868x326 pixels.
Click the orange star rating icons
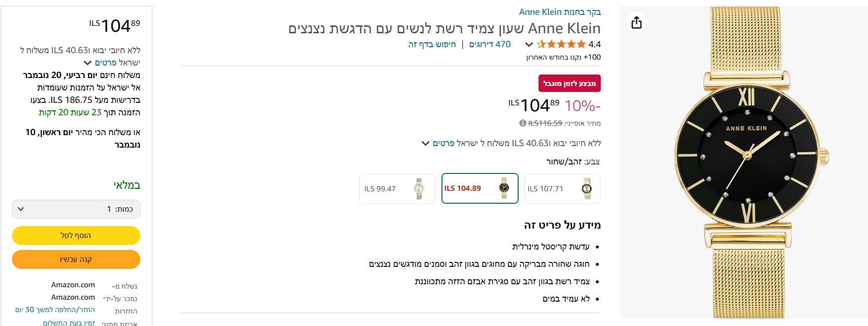click(561, 44)
